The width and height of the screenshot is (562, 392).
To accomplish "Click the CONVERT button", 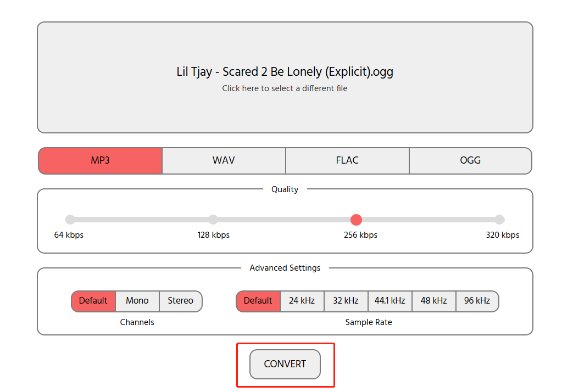I will coord(285,364).
